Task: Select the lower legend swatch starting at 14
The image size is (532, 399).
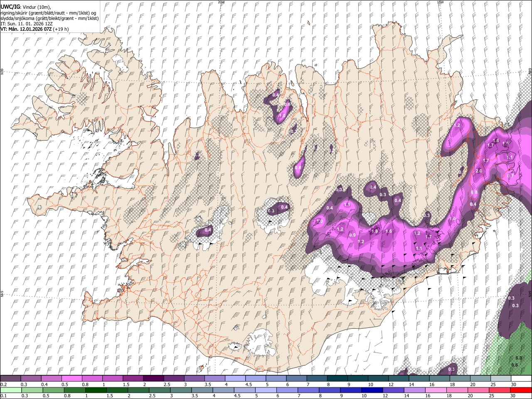Action: [414, 390]
